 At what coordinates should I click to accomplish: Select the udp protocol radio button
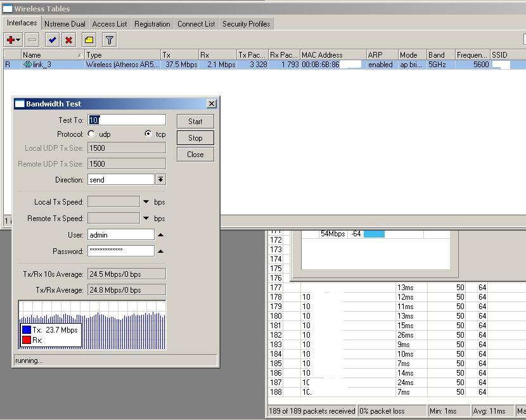click(91, 134)
